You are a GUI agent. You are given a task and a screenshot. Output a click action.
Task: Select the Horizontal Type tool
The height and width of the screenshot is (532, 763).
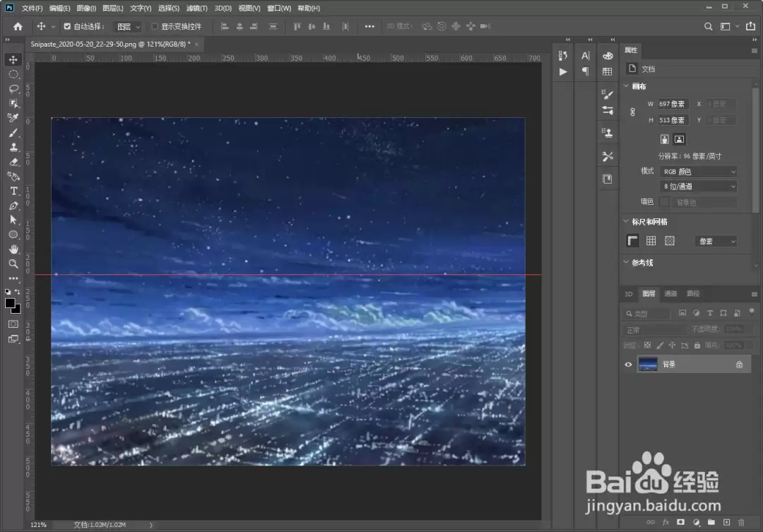pos(13,191)
